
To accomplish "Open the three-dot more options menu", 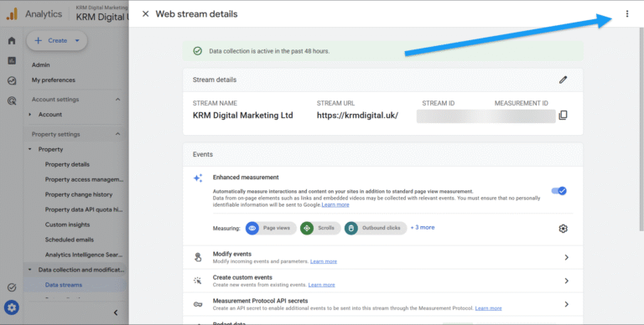I will [x=626, y=14].
